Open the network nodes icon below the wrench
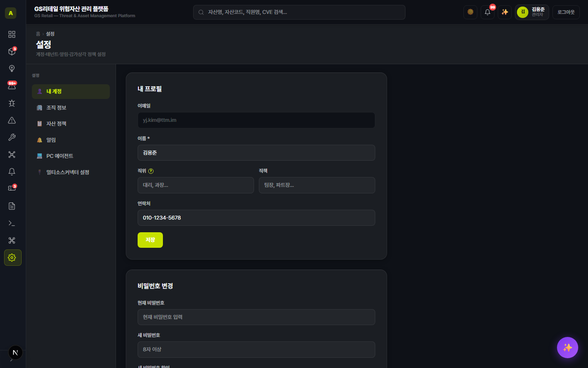Image resolution: width=588 pixels, height=368 pixels. click(12, 155)
